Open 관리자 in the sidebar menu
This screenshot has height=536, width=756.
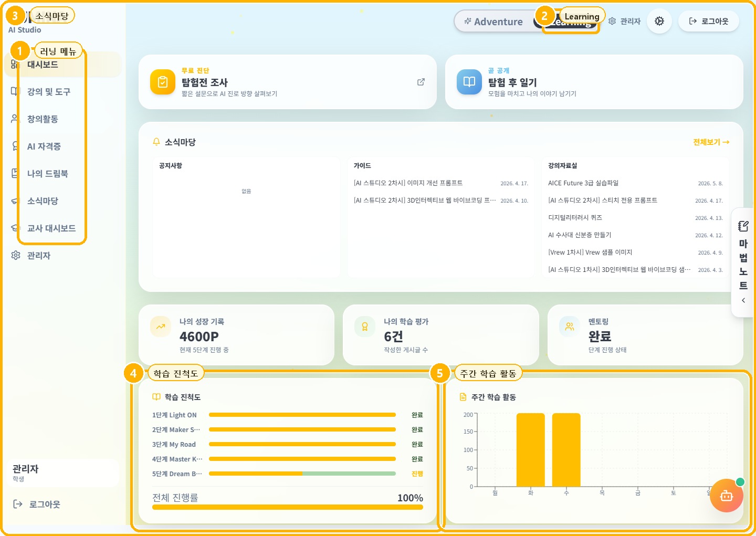(62, 256)
